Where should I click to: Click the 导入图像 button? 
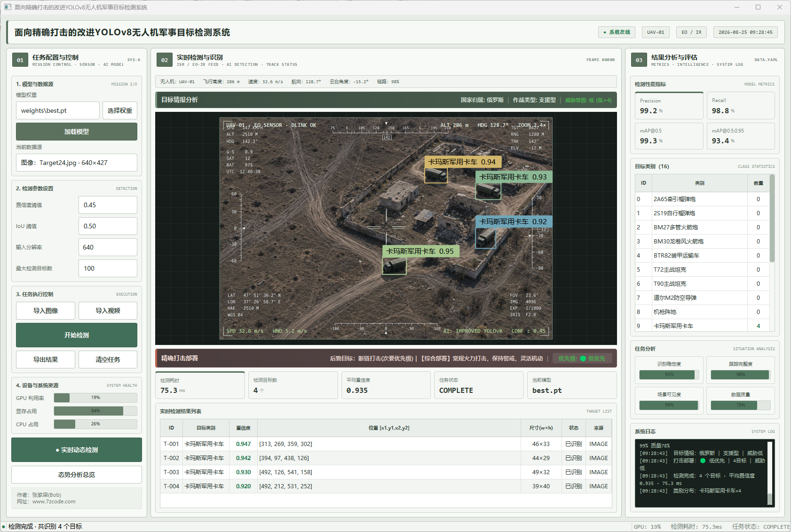pos(46,311)
